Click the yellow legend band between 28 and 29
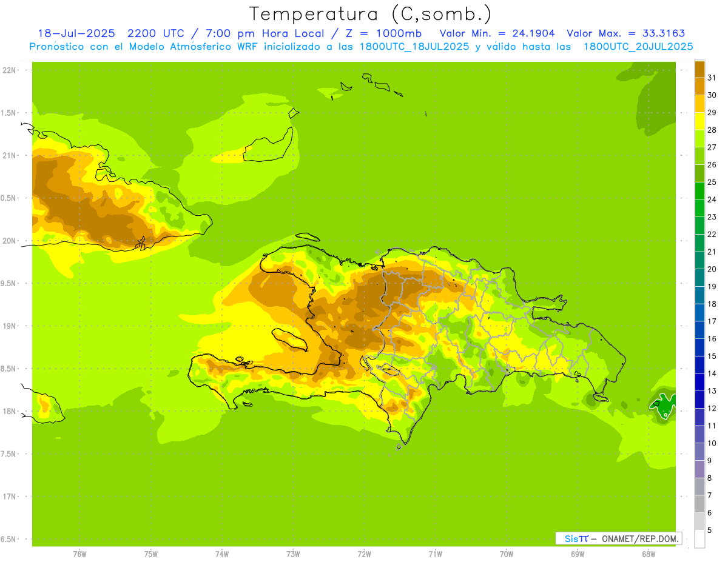This screenshot has height=562, width=728. click(x=699, y=121)
